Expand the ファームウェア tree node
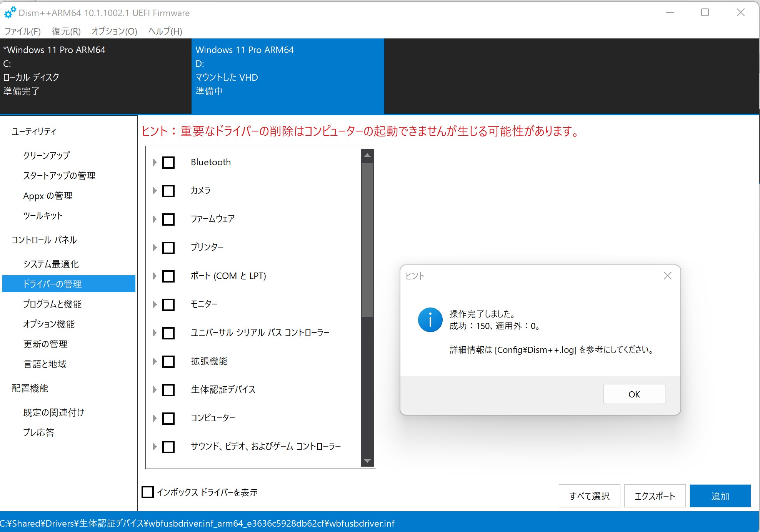This screenshot has height=532, width=760. tap(155, 219)
